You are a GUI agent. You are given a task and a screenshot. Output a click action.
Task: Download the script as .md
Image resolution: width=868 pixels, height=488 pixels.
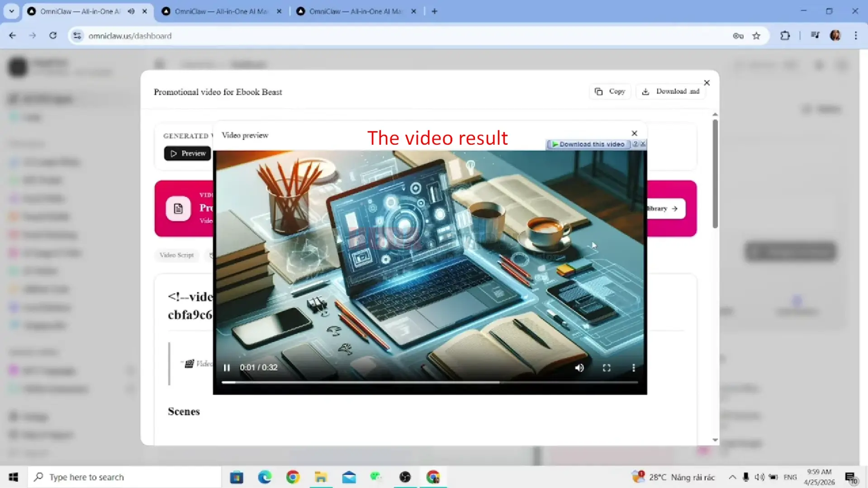click(x=671, y=91)
